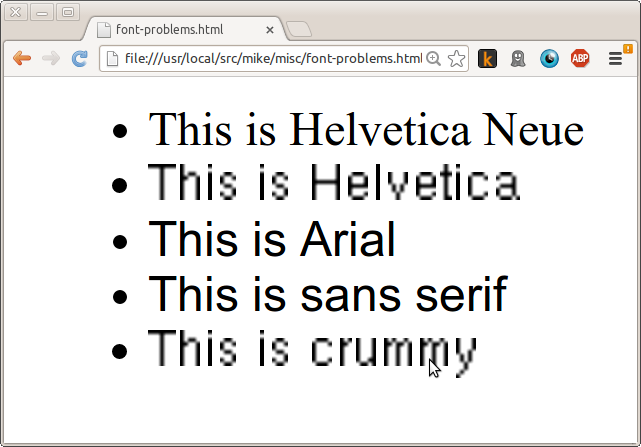Image resolution: width=641 pixels, height=447 pixels.
Task: Reload the page with refresh icon
Action: tap(80, 58)
